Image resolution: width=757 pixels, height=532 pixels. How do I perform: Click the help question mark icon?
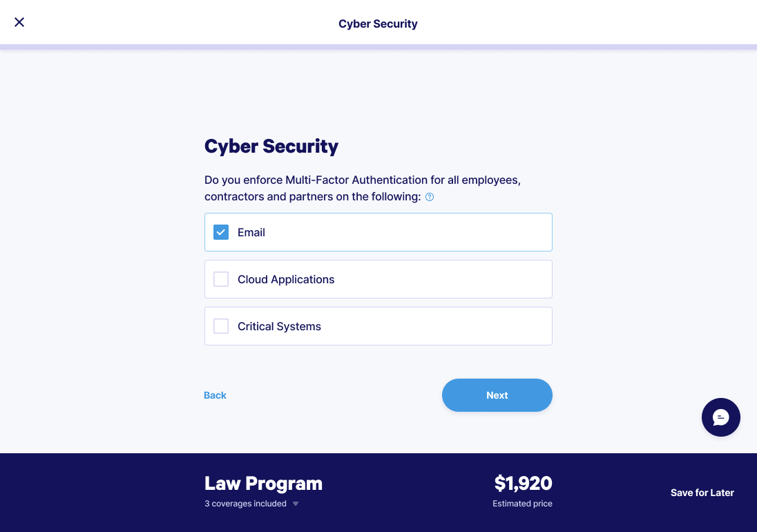coord(430,197)
